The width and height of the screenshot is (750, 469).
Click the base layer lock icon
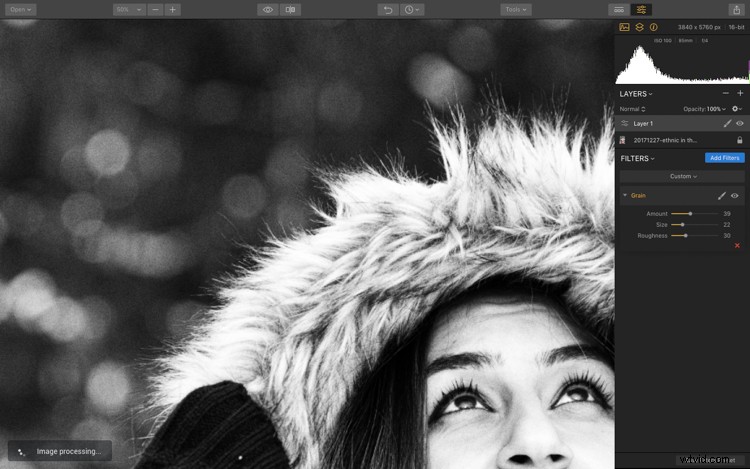[x=739, y=140]
